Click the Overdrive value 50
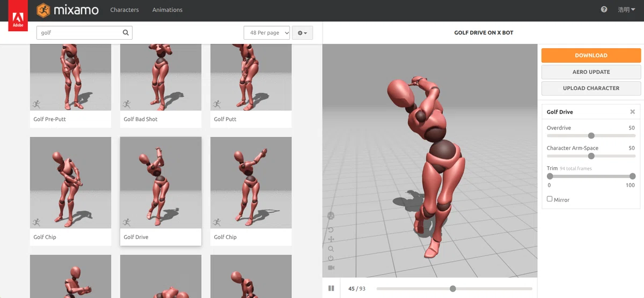Viewport: 644px width, 298px height. (x=632, y=128)
